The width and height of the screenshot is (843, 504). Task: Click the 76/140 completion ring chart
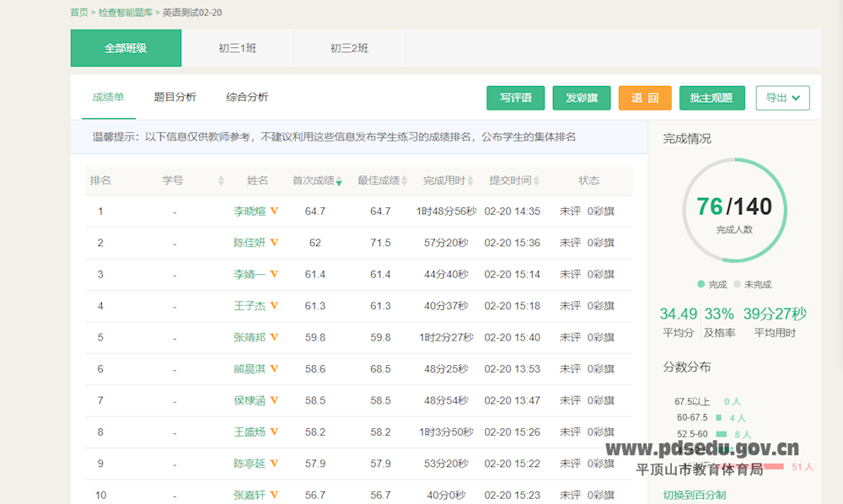(x=734, y=210)
